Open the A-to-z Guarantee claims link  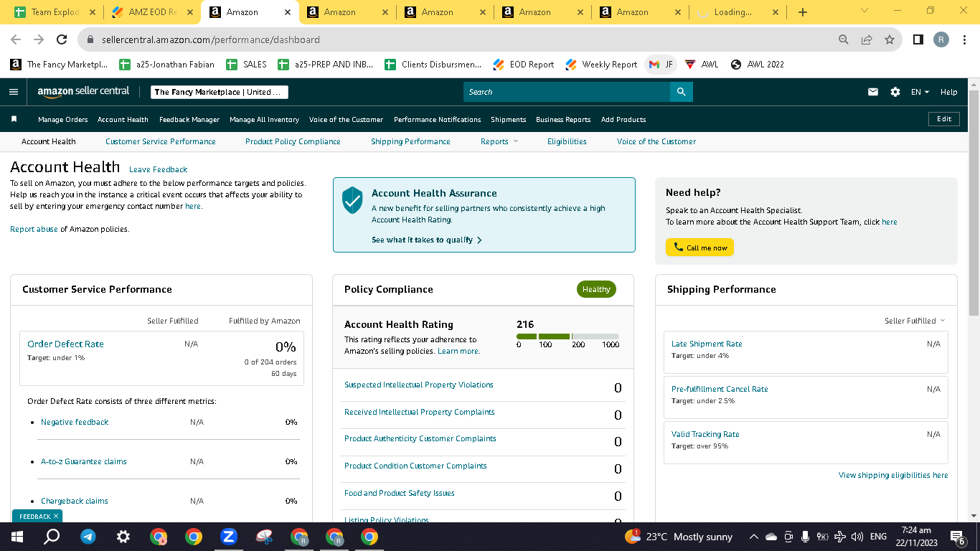coord(84,461)
